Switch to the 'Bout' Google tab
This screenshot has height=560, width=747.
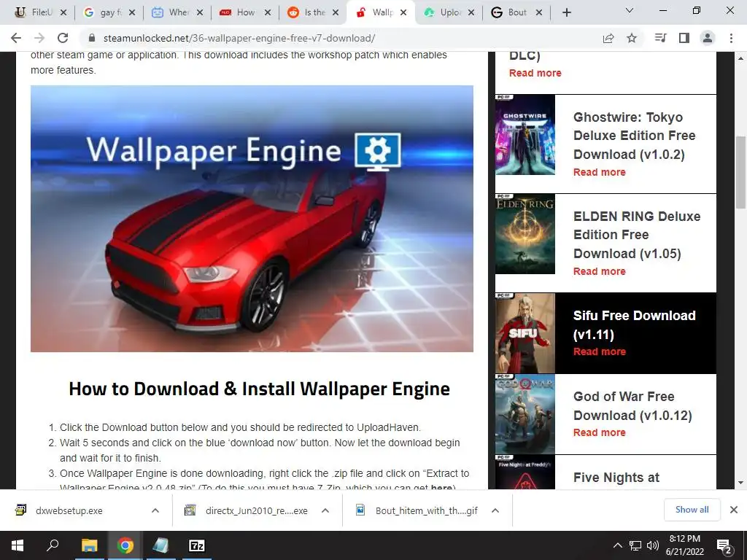517,12
